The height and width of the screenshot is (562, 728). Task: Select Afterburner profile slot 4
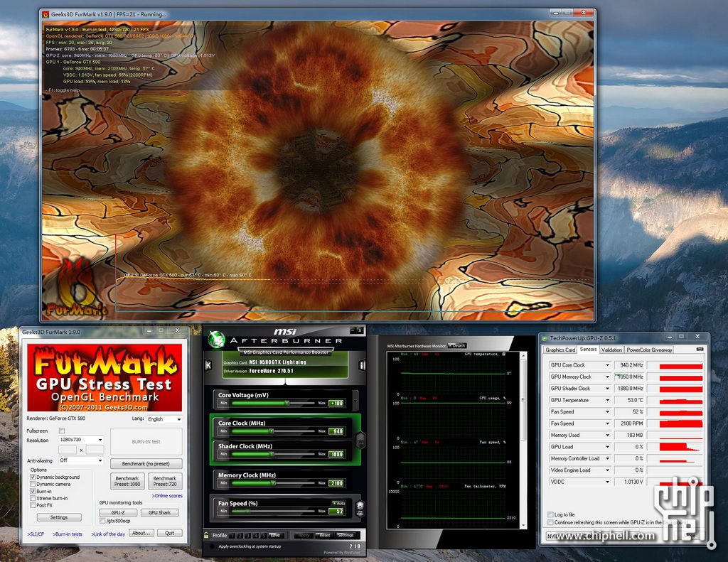256,535
